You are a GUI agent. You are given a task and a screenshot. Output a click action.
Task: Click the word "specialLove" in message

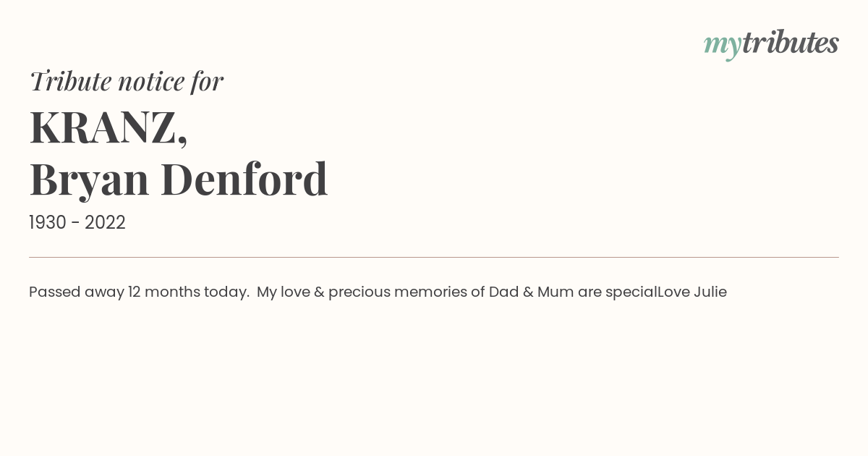647,292
